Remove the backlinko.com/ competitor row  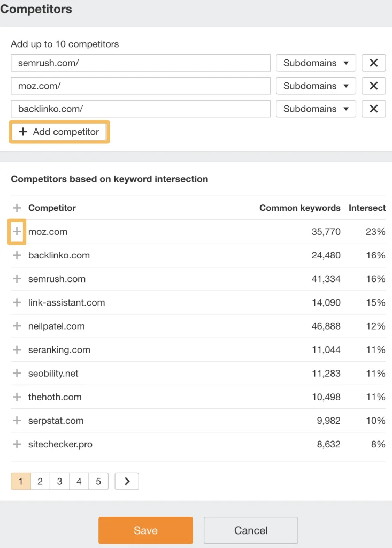point(373,109)
